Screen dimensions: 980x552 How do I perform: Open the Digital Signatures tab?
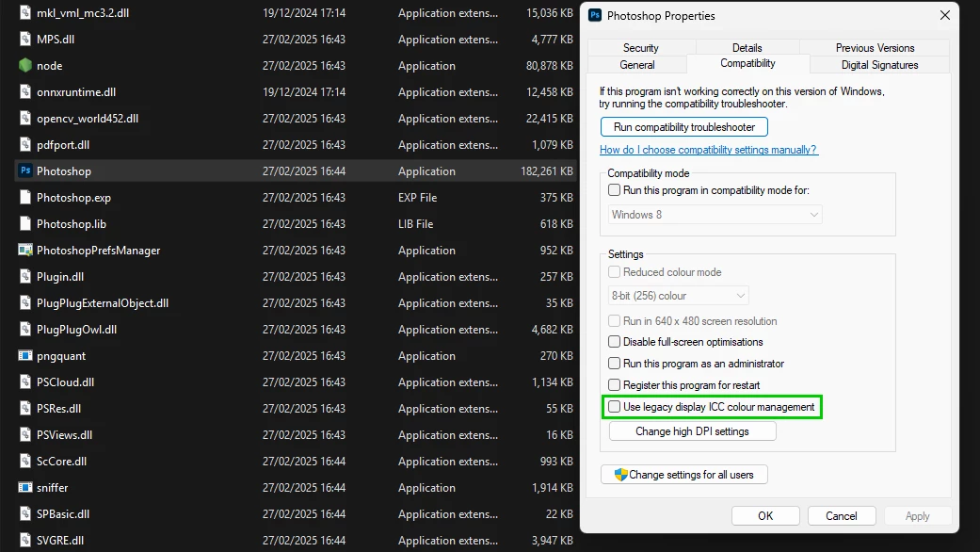tap(879, 65)
